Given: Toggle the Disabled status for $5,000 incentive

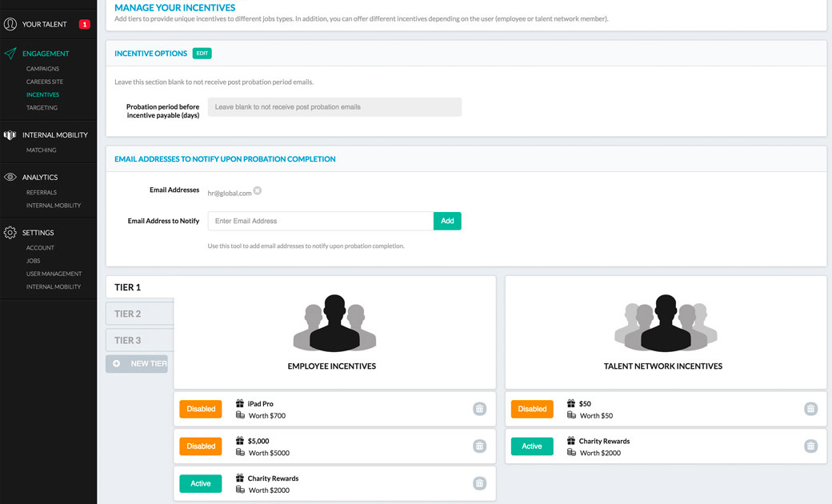Looking at the screenshot, I should (201, 446).
